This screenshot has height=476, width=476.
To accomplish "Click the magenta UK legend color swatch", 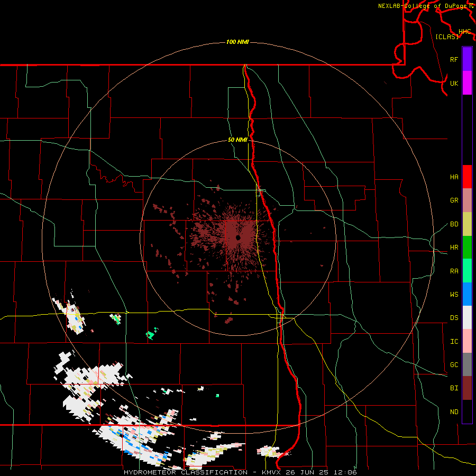I will click(x=467, y=83).
